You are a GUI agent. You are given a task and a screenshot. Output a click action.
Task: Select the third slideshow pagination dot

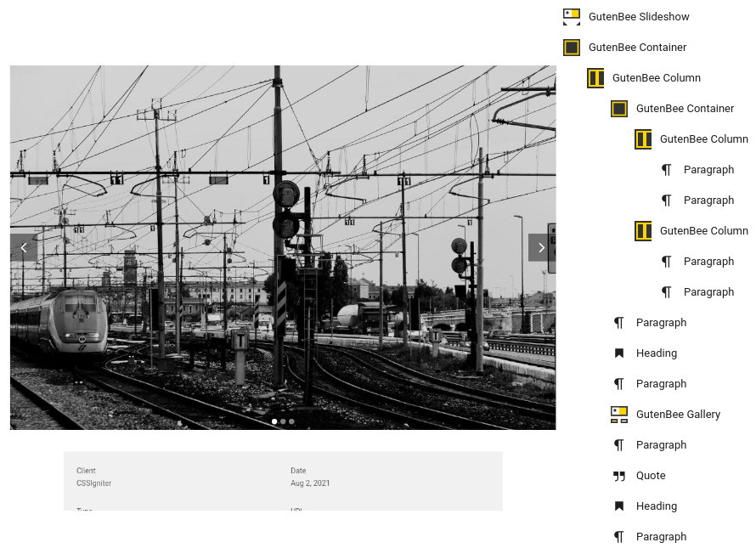[x=291, y=421]
